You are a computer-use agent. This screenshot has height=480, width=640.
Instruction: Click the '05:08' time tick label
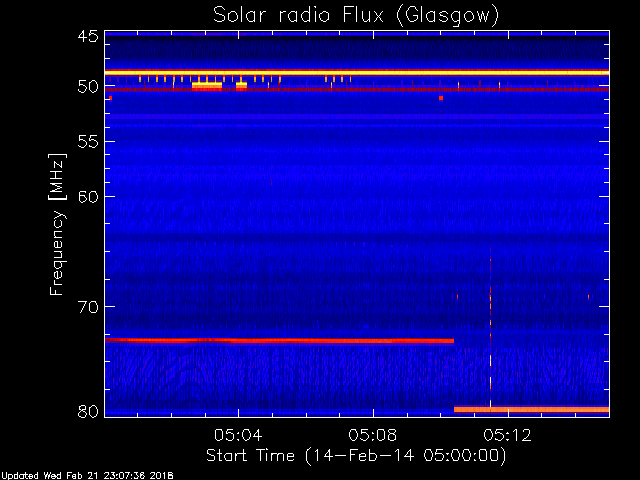373,436
